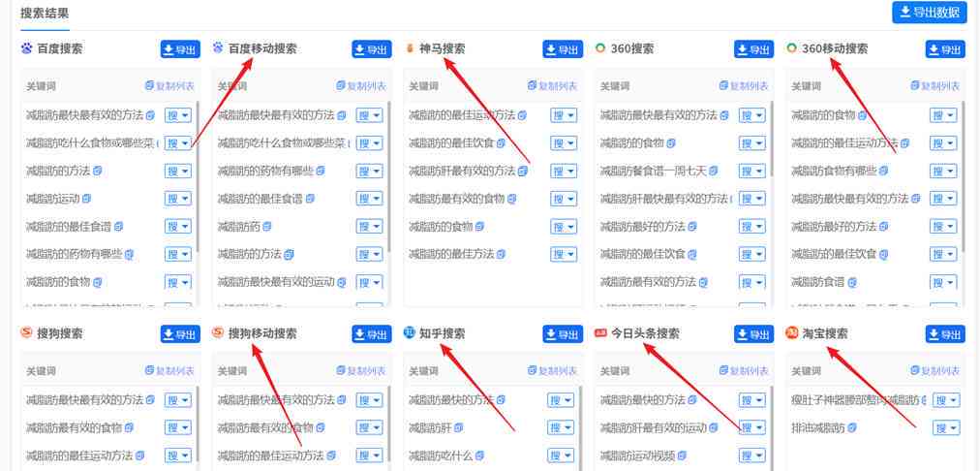Open 搜 dropdown for 减脂肪餐食谱一周七天 in 360搜索
The image size is (980, 471).
coord(751,171)
